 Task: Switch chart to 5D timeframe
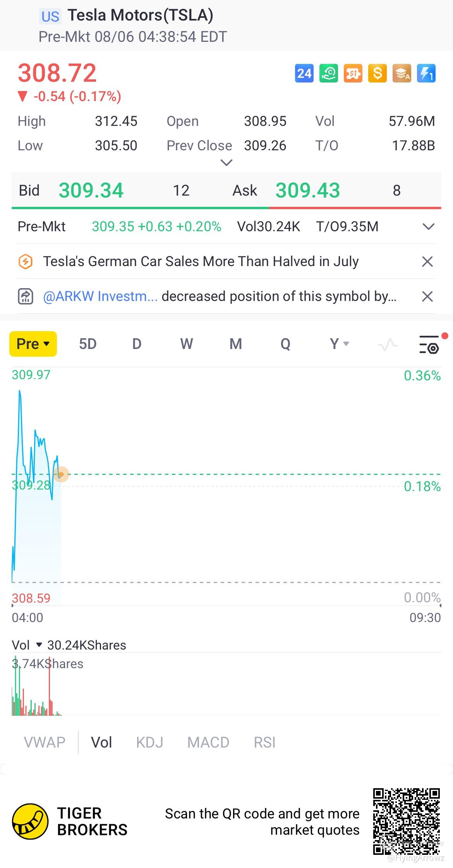(88, 344)
